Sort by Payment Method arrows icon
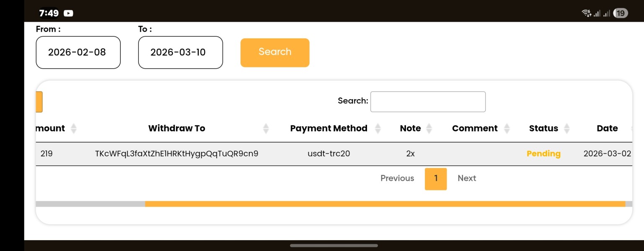644x251 pixels. [378, 128]
